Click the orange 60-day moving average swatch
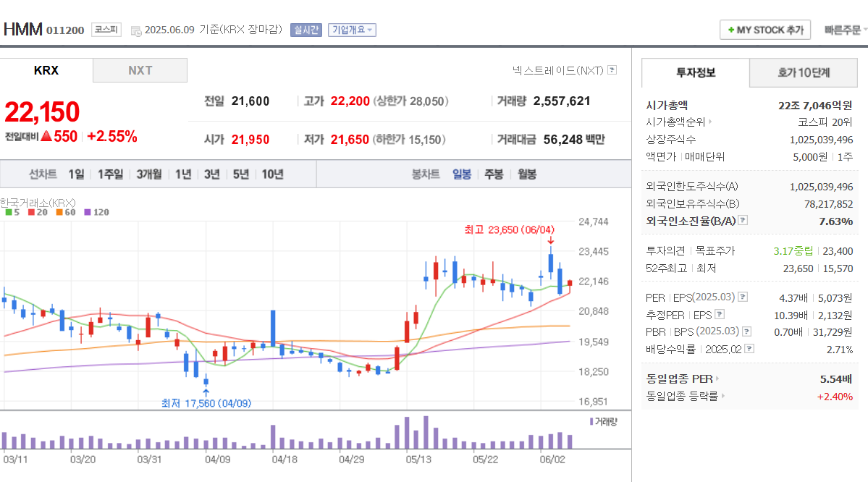The width and height of the screenshot is (868, 482). tap(59, 212)
